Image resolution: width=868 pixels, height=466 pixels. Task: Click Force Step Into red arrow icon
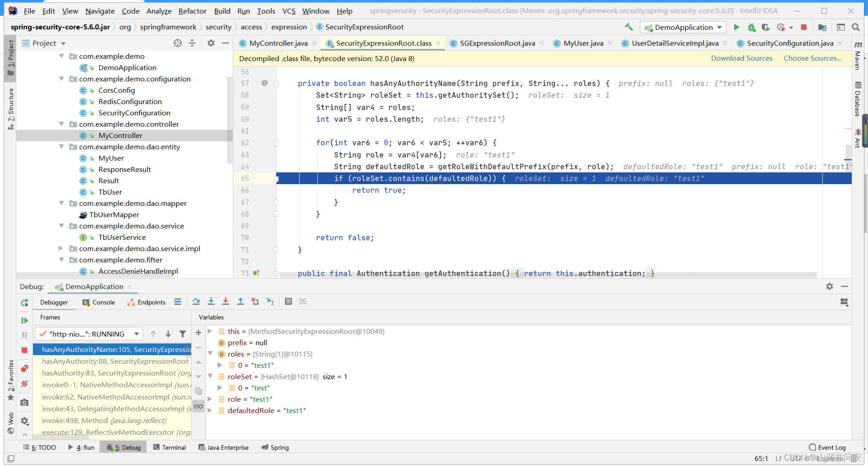(226, 302)
